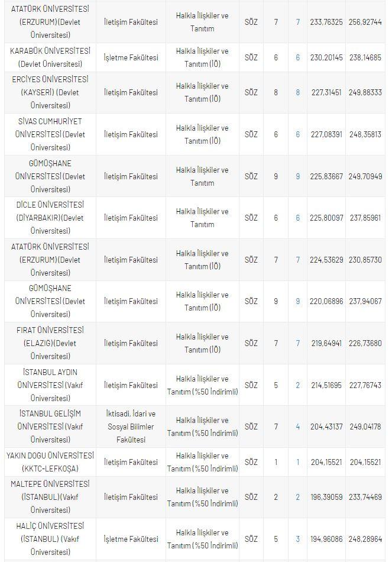Click blue 7 beside score 233,76325
The image size is (392, 562).
click(298, 22)
